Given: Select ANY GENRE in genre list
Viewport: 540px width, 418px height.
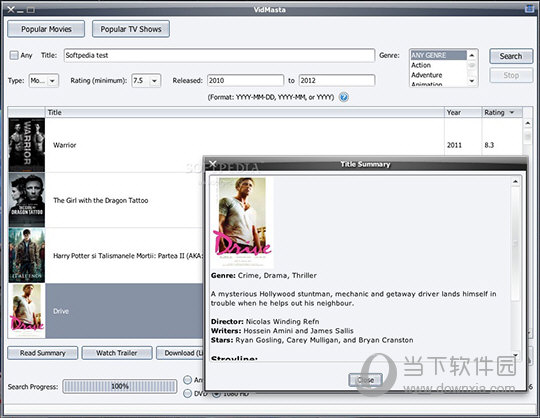Looking at the screenshot, I should [x=438, y=55].
